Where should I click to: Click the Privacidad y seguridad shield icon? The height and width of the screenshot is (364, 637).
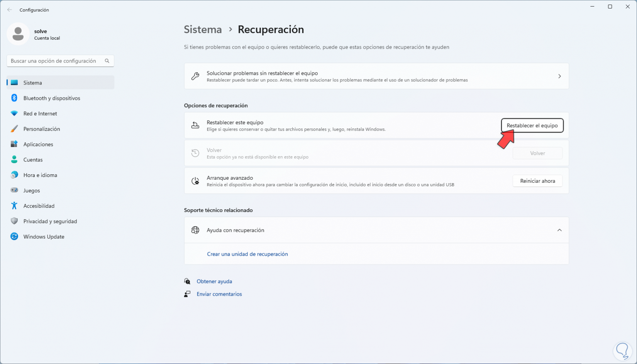tap(14, 221)
